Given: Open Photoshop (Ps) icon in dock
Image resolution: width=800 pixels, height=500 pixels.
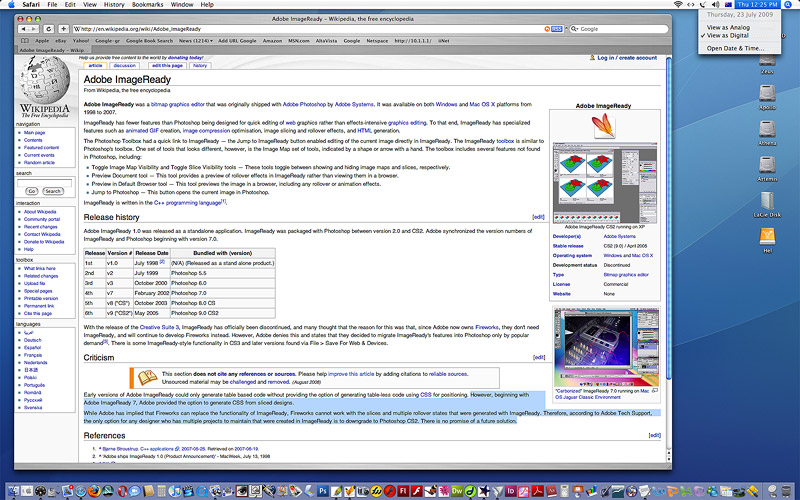Looking at the screenshot, I should (322, 491).
